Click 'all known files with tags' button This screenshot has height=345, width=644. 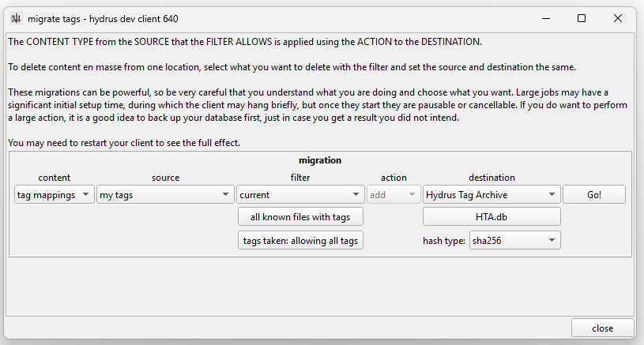click(300, 217)
